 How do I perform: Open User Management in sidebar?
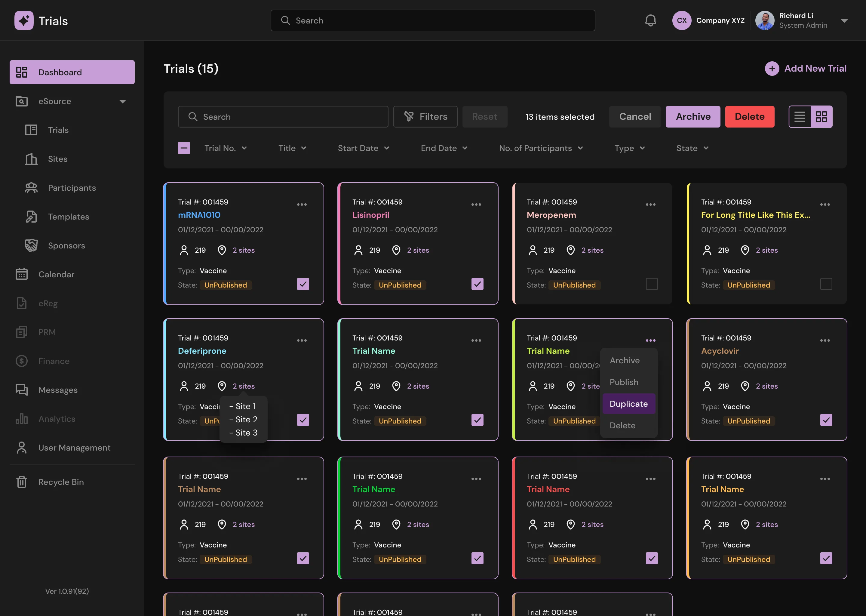tap(72, 448)
